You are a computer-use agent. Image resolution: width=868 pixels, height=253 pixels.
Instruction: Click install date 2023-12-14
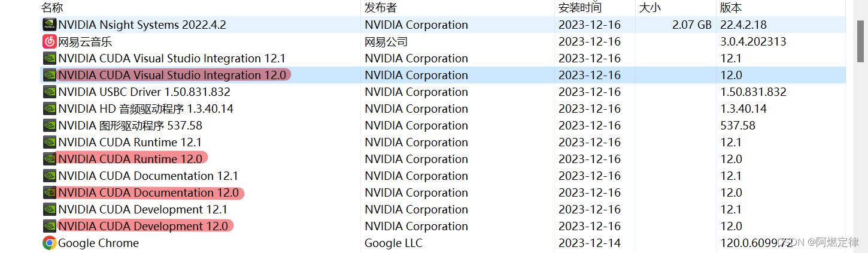point(590,243)
